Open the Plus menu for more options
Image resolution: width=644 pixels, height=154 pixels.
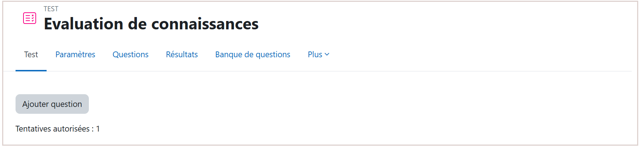click(x=318, y=54)
